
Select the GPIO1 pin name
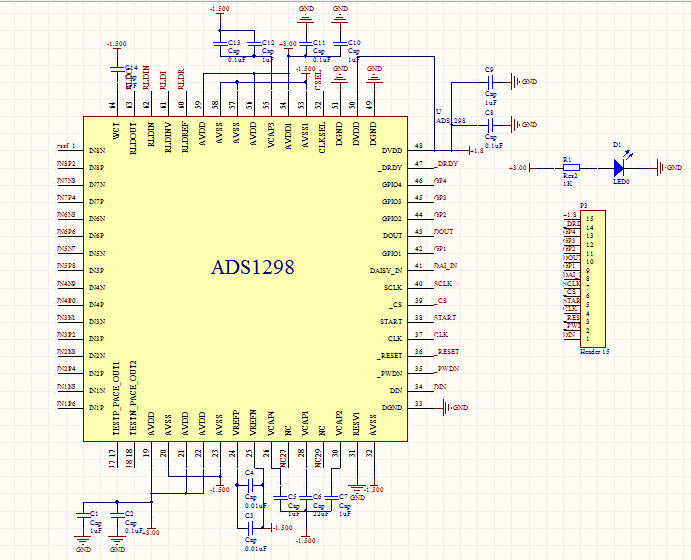click(392, 254)
